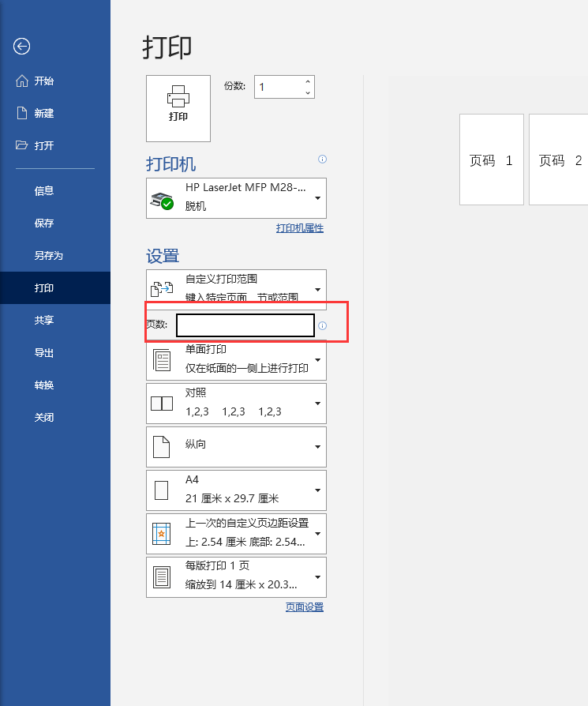Click the 对照 collate icon
The width and height of the screenshot is (588, 706).
tap(162, 404)
